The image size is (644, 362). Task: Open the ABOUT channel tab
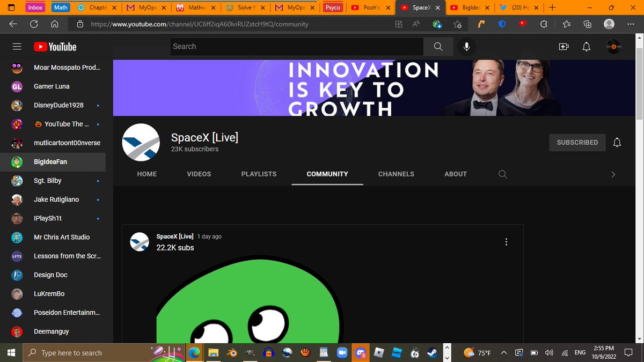click(456, 174)
